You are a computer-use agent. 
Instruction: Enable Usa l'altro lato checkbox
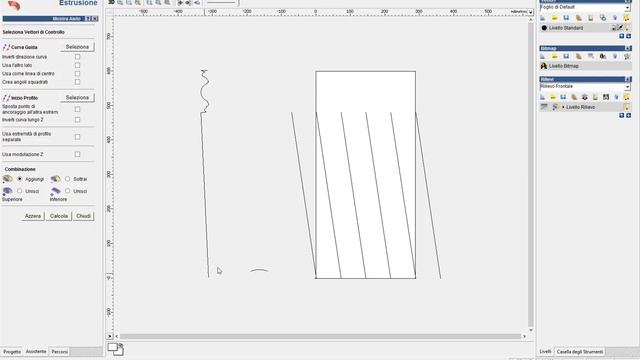[x=78, y=65]
